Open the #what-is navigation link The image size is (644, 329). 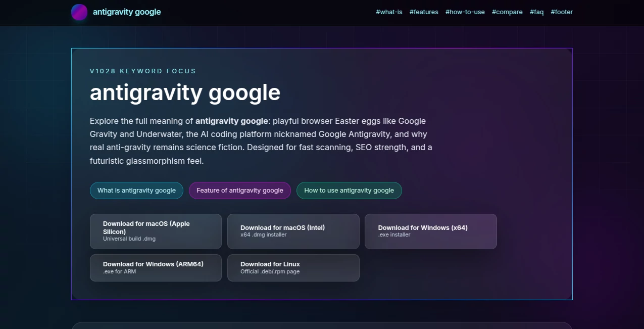coord(389,12)
